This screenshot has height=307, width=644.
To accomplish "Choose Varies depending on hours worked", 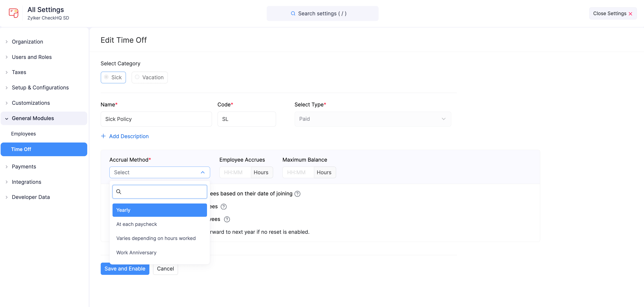I will point(160,238).
